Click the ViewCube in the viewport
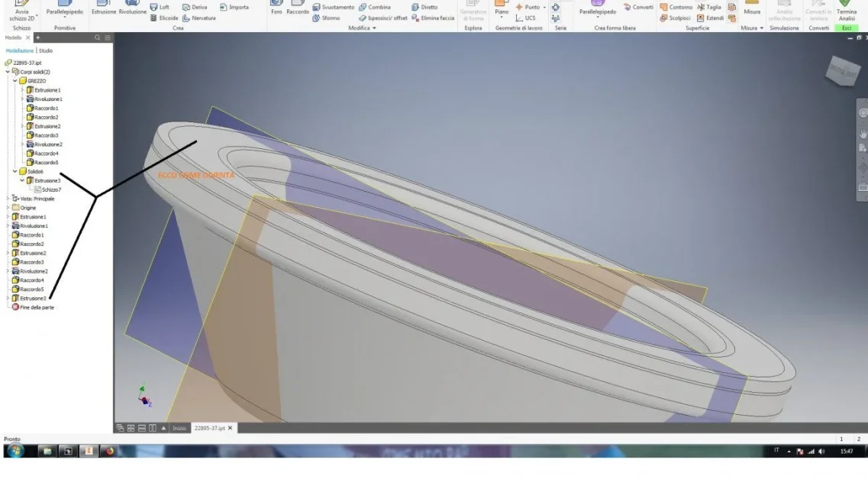868x489 pixels. [x=843, y=71]
